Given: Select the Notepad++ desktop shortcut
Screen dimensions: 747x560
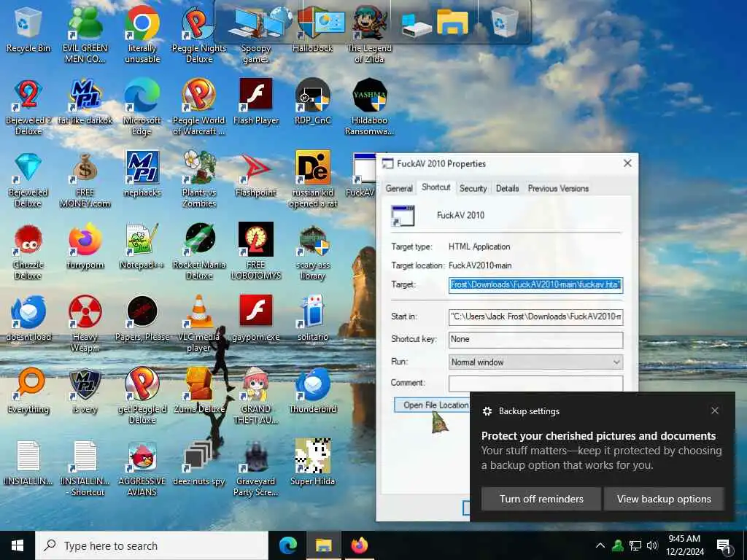Looking at the screenshot, I should coord(142,246).
